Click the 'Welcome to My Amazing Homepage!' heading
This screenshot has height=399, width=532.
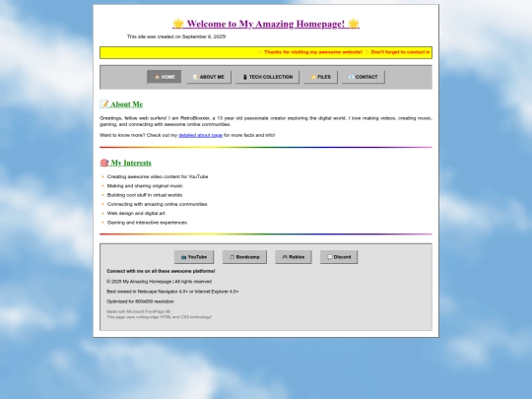266,24
